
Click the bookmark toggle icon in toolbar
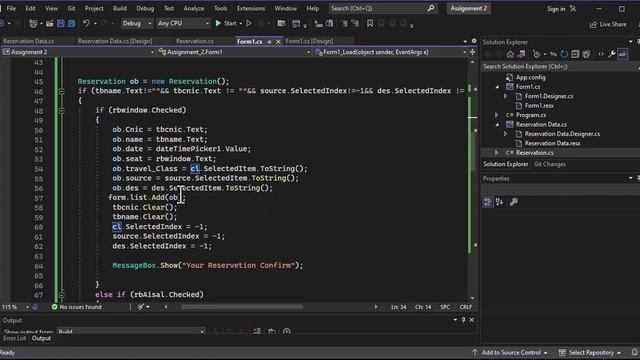click(x=370, y=24)
